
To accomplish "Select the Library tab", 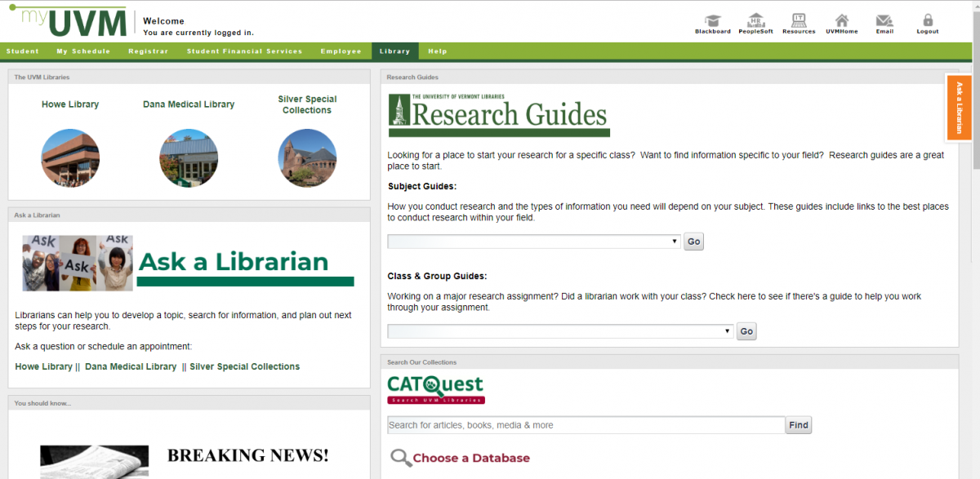I will [394, 51].
